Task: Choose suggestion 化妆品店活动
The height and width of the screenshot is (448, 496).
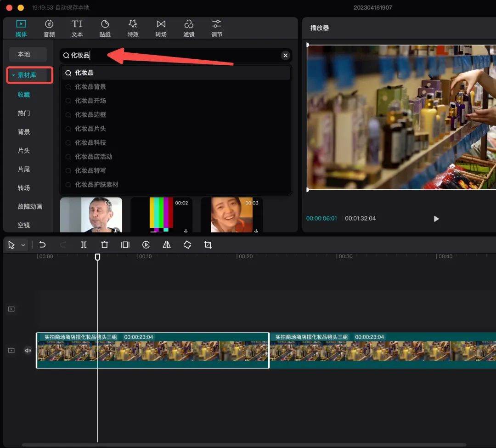Action: tap(176, 156)
